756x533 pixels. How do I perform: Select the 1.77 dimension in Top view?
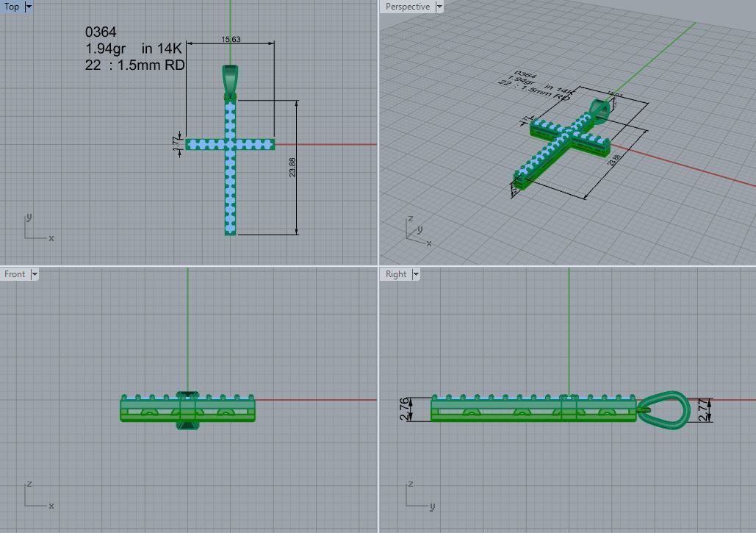(x=176, y=143)
